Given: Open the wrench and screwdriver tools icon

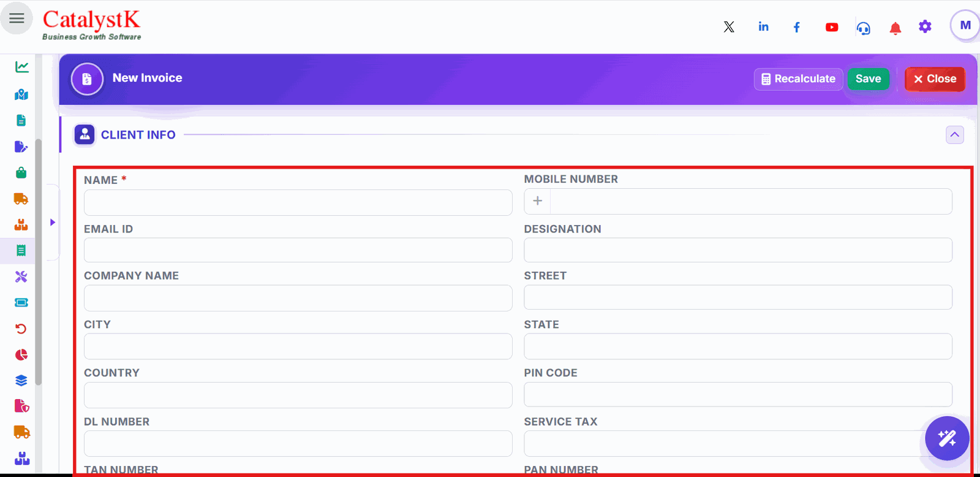Looking at the screenshot, I should coord(21,277).
